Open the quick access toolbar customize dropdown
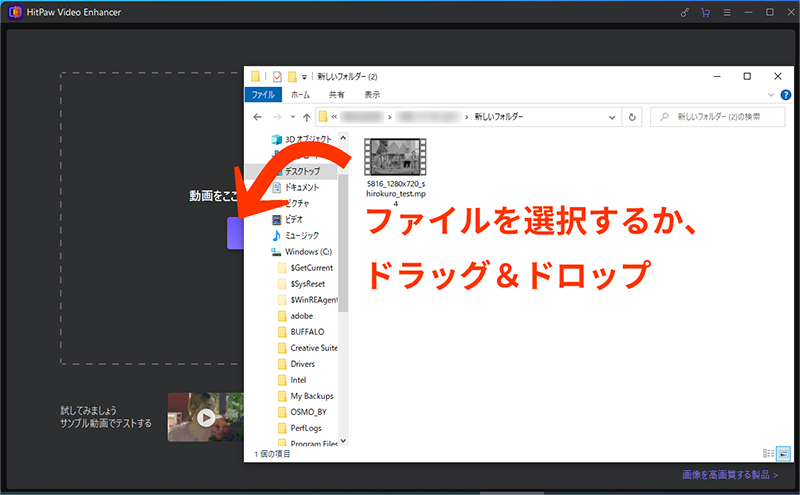Image resolution: width=800 pixels, height=495 pixels. tap(304, 77)
